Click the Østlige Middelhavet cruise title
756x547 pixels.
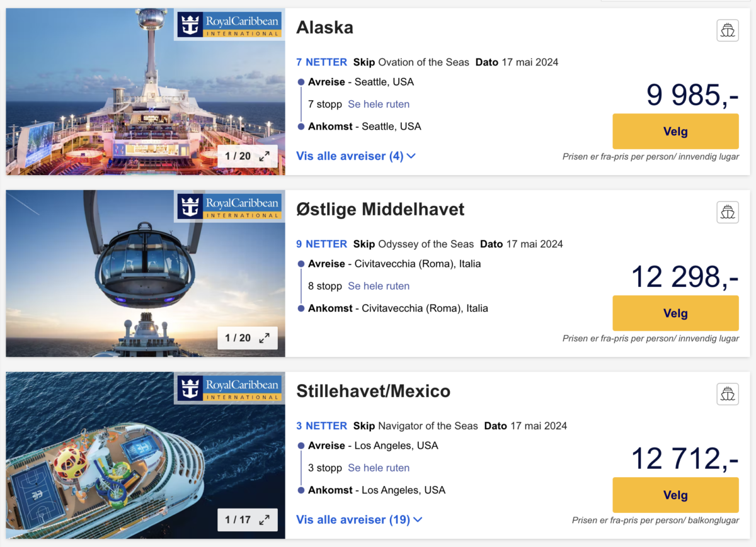coord(381,210)
